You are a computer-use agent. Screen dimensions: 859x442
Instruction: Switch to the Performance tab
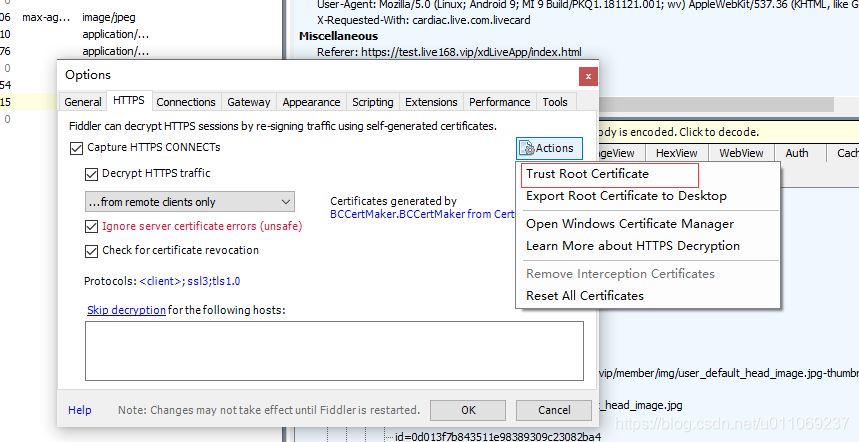click(x=500, y=102)
